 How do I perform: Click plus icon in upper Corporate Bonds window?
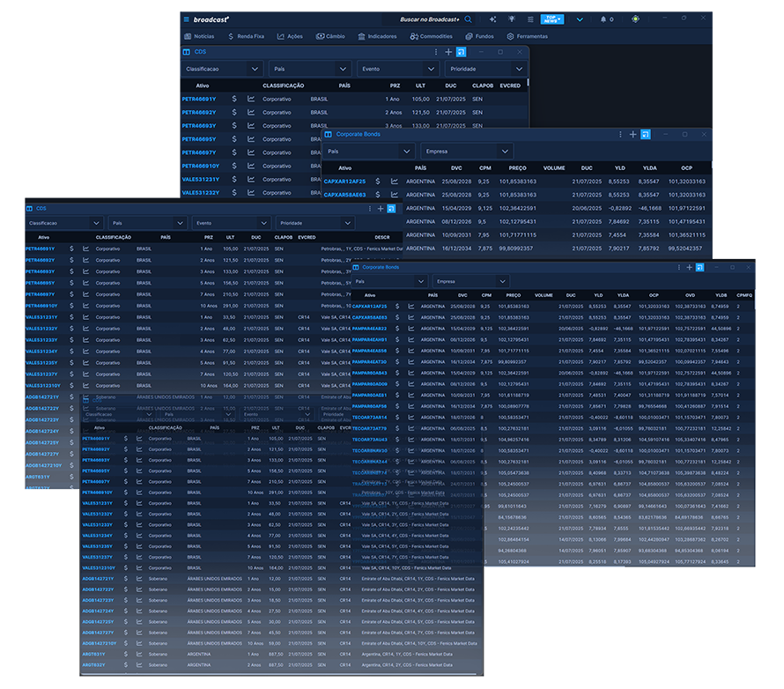point(633,135)
